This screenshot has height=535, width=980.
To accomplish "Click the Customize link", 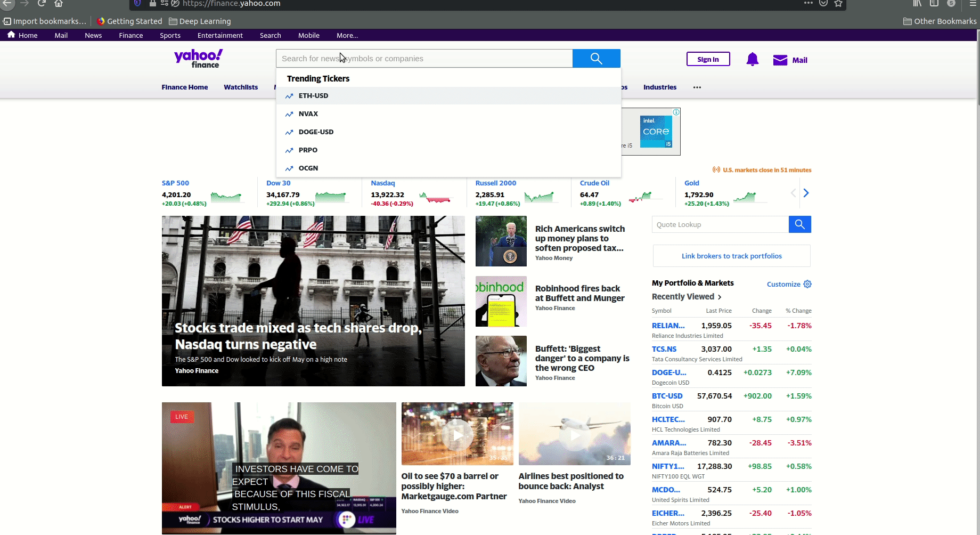I will [x=783, y=285].
